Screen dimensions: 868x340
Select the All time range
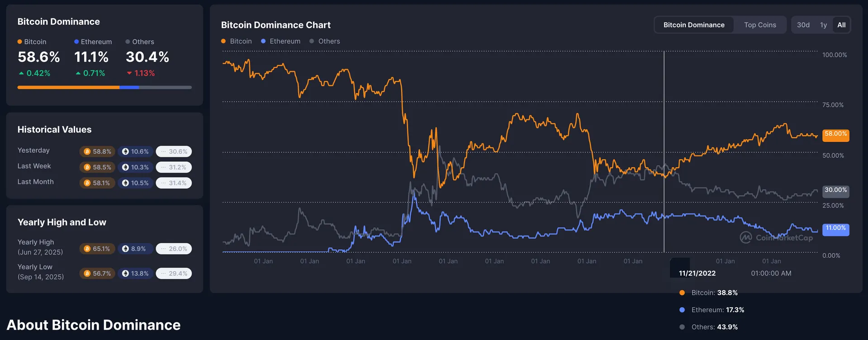point(841,25)
